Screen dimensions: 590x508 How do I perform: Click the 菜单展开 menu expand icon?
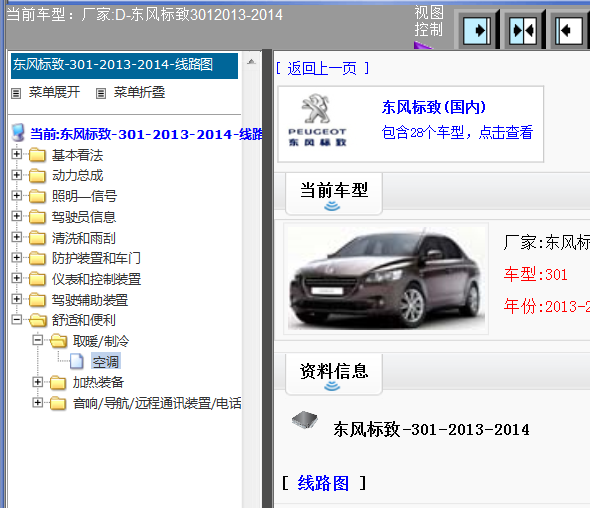tap(16, 93)
